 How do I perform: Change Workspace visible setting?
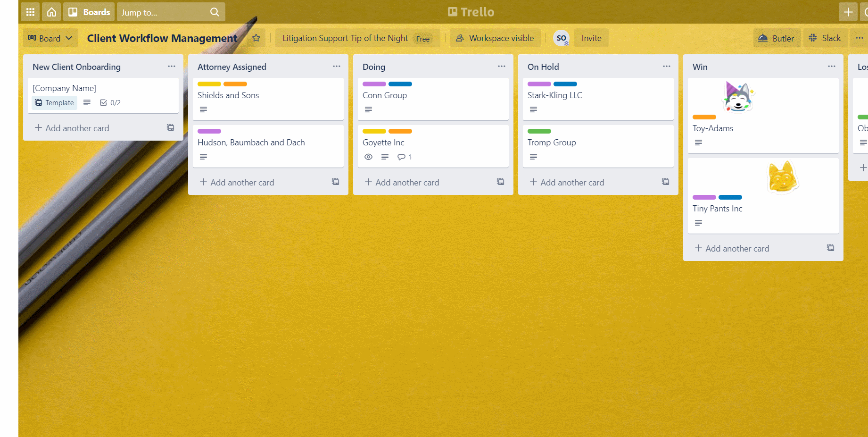click(495, 38)
